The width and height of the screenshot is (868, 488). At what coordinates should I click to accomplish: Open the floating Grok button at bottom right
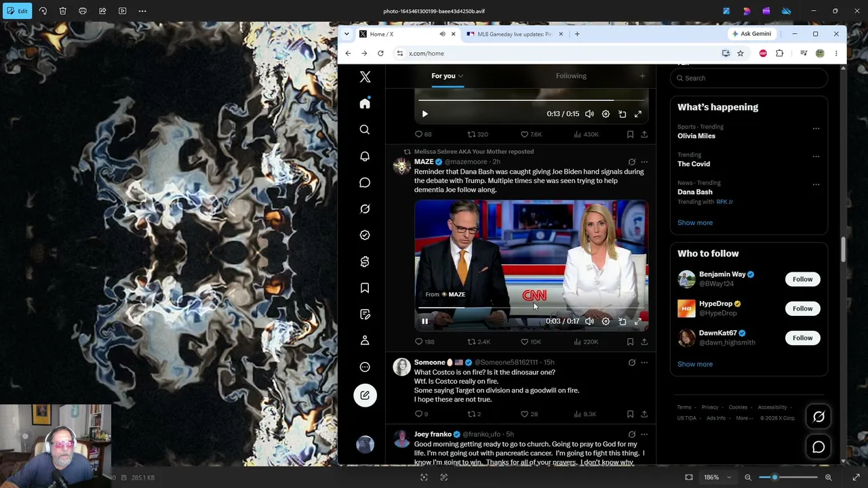click(x=818, y=417)
